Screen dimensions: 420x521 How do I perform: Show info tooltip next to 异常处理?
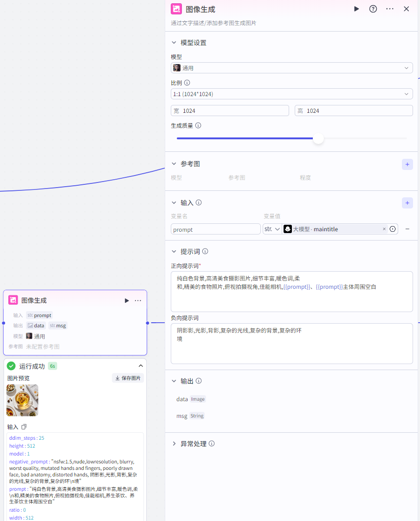coord(212,443)
